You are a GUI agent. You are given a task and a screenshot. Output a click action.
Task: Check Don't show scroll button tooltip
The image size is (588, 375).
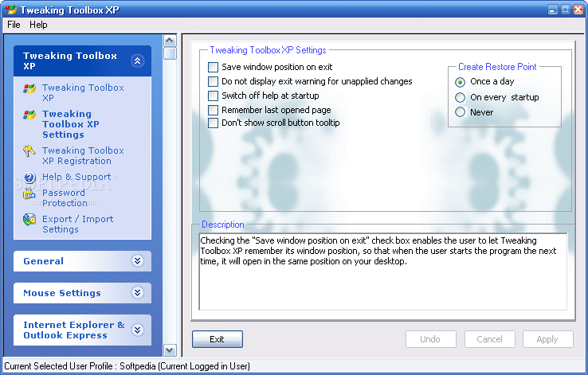213,123
